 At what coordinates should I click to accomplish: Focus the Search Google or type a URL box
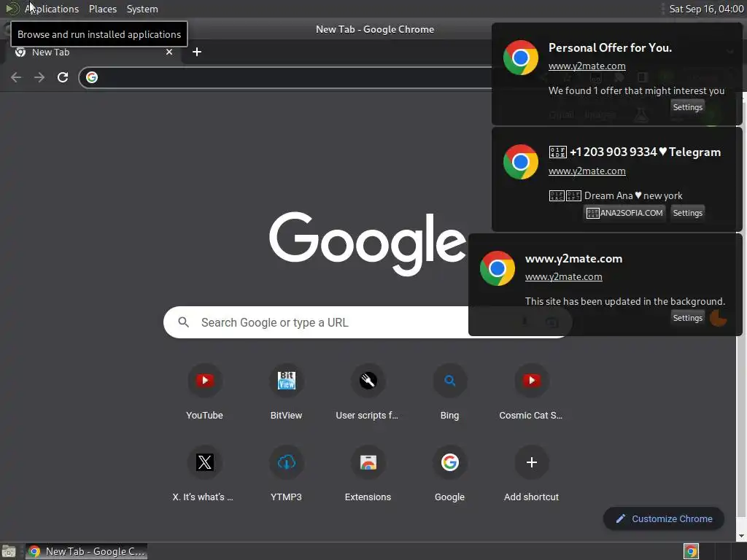tap(314, 322)
